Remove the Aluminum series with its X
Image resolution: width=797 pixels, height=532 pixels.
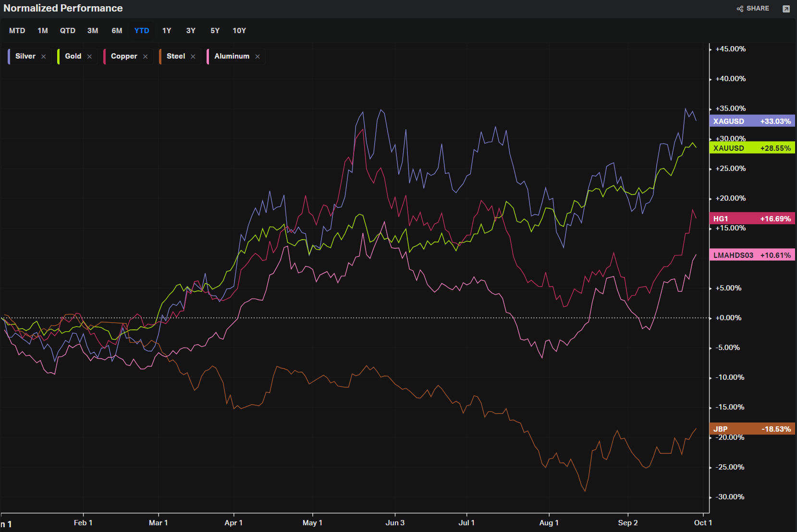[x=257, y=57]
